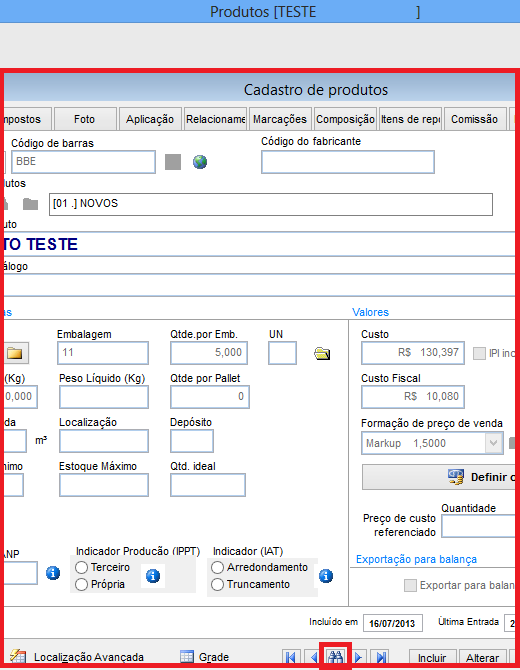Click the product name field TO TESTE
The height and width of the screenshot is (670, 520).
259,244
